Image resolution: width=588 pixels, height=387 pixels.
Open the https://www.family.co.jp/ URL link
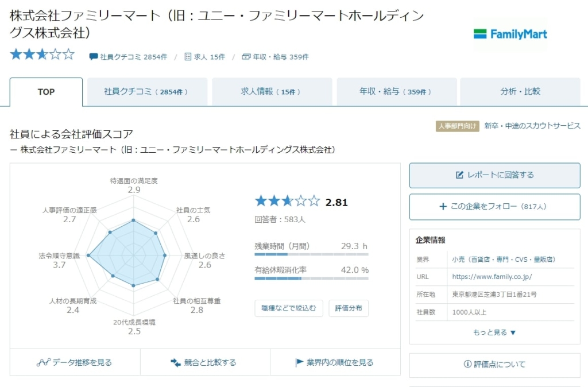tap(492, 277)
